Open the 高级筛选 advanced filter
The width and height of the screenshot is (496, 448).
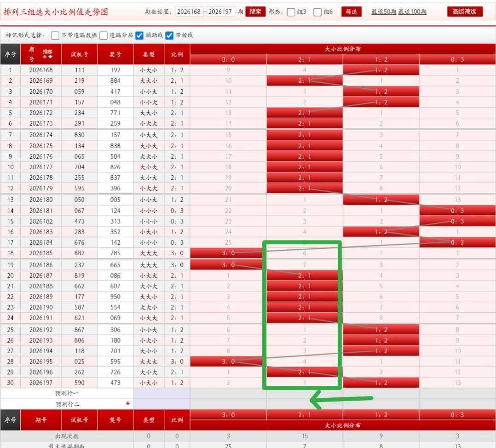(x=465, y=11)
